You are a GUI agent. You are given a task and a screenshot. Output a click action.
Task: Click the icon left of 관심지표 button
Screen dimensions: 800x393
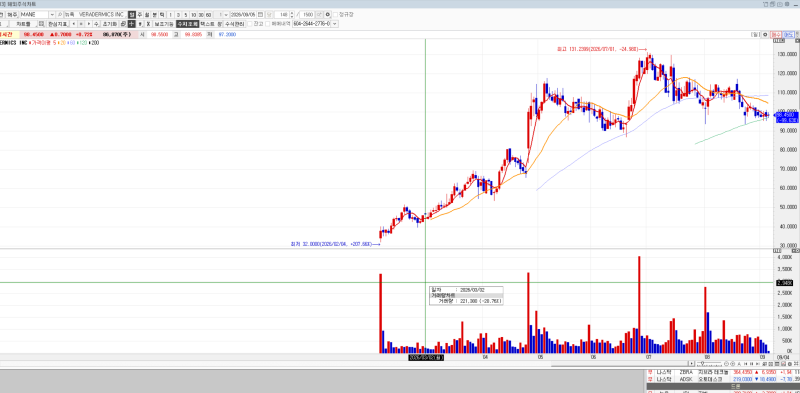pos(41,24)
